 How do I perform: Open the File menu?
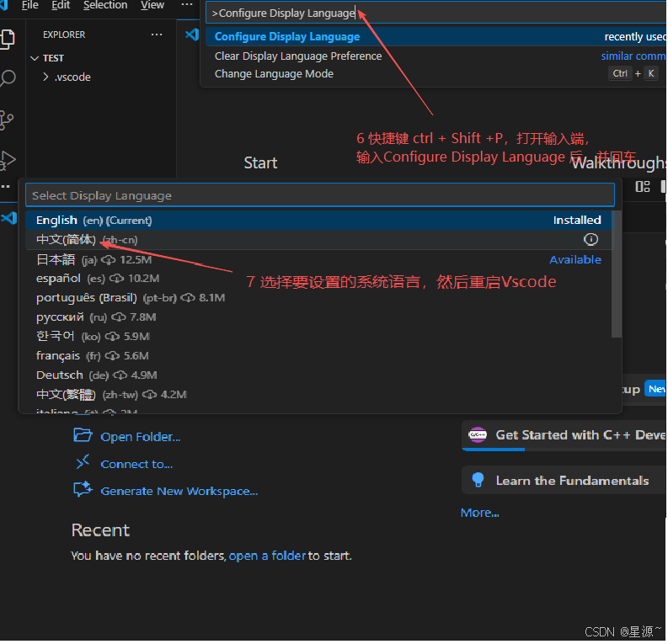tap(29, 5)
